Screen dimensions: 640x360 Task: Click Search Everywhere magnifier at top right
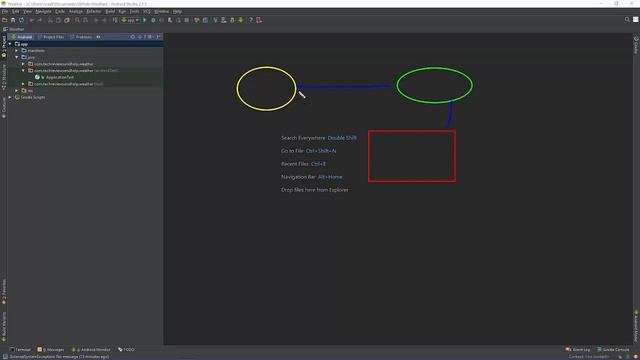[627, 20]
